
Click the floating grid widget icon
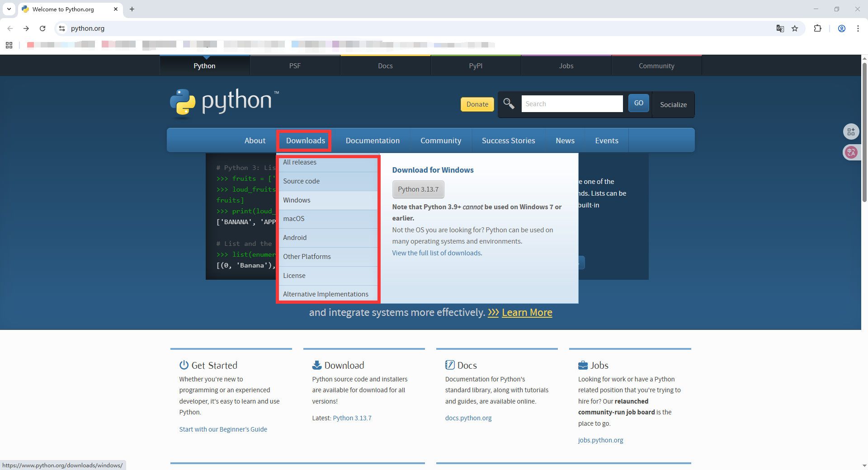(x=851, y=132)
